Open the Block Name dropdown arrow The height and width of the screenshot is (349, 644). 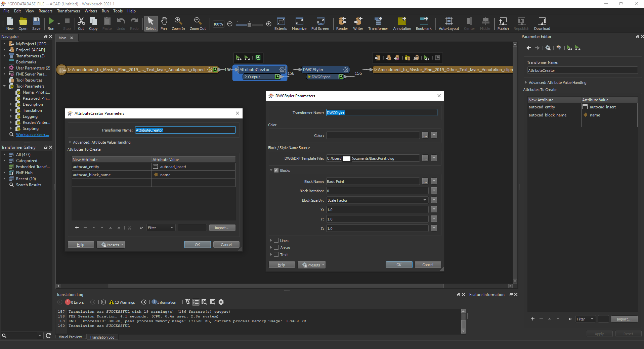pyautogui.click(x=434, y=181)
